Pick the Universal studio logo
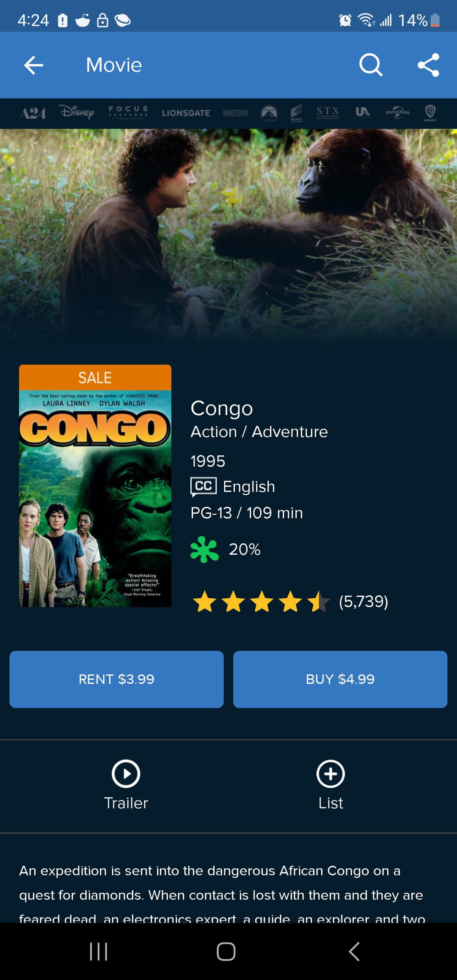This screenshot has width=457, height=980. pyautogui.click(x=398, y=113)
